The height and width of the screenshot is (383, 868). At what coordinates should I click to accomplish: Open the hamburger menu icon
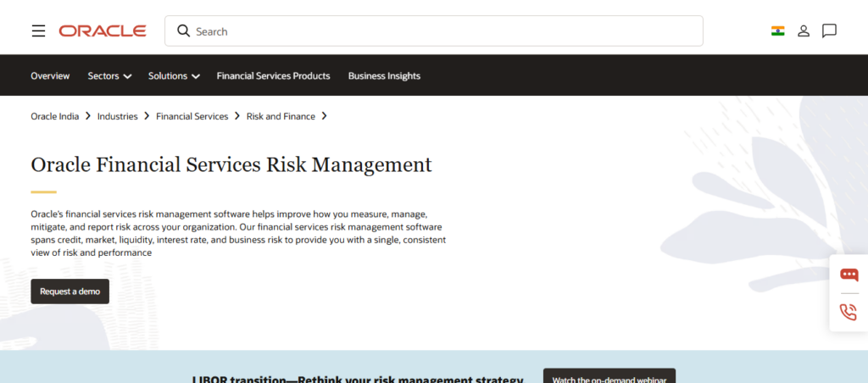39,31
